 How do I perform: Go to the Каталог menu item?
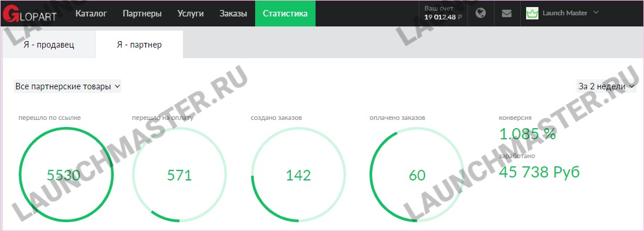(91, 14)
